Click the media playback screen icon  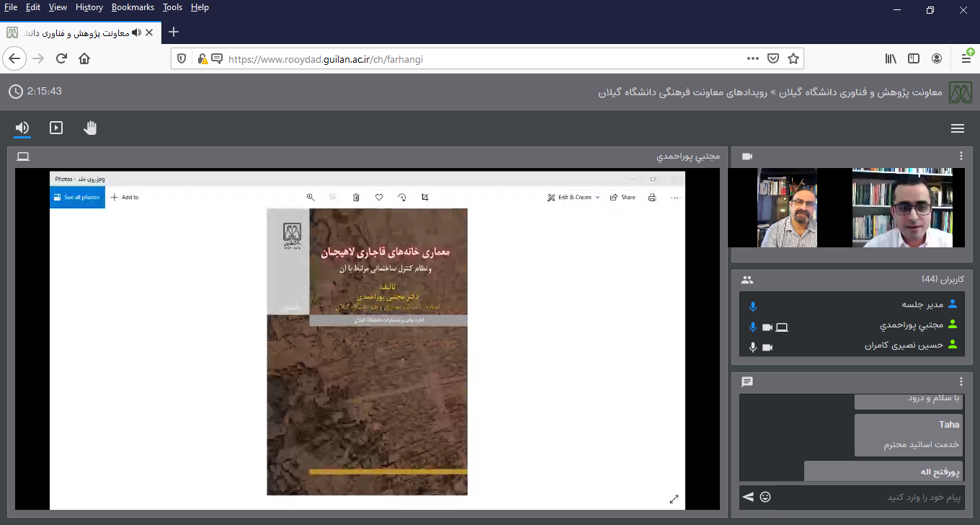[x=56, y=128]
